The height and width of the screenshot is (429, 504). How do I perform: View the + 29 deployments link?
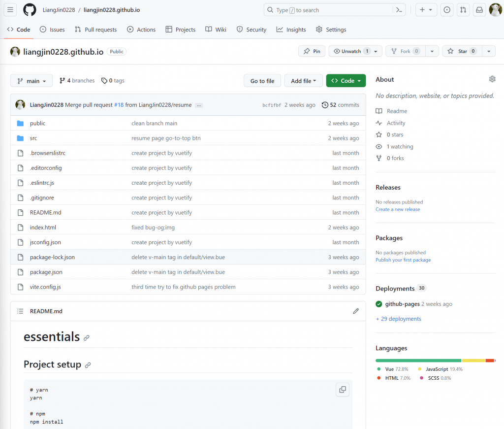[398, 319]
